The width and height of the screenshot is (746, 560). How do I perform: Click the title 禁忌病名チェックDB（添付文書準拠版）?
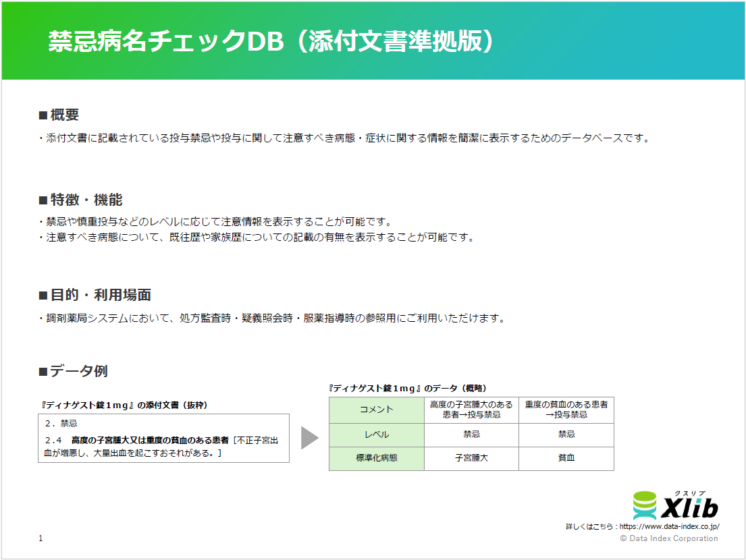271,41
